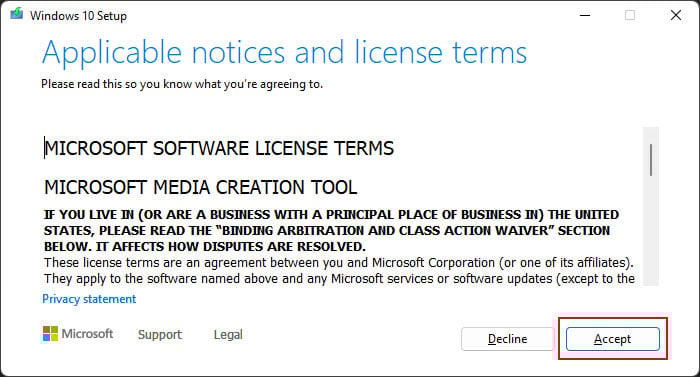Minimize the Windows 10 Setup window
The height and width of the screenshot is (377, 700).
(x=585, y=15)
